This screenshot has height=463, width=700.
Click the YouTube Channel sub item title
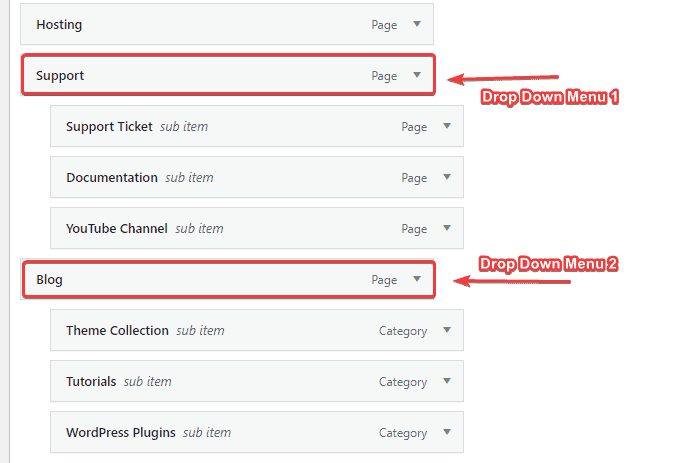(116, 229)
